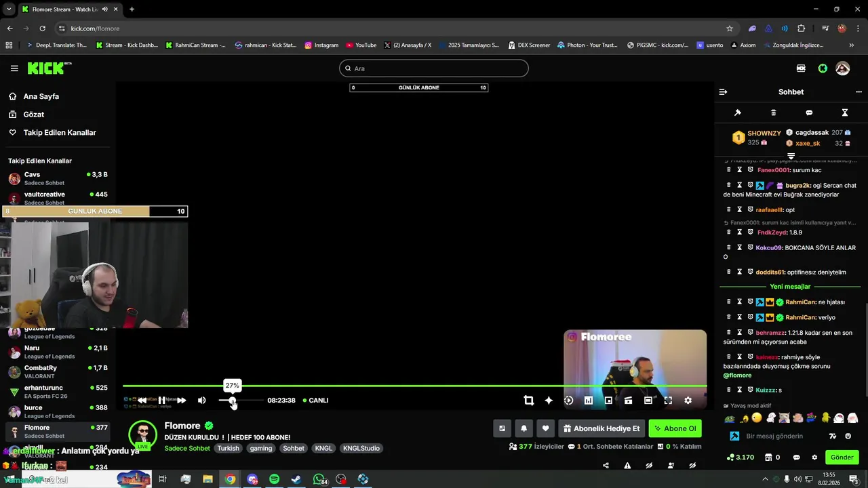Select the KNGLStudio tag
This screenshot has width=868, height=488.
coord(361,449)
